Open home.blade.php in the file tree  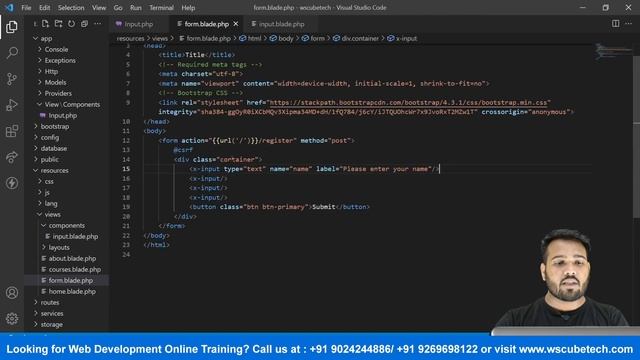(x=72, y=292)
